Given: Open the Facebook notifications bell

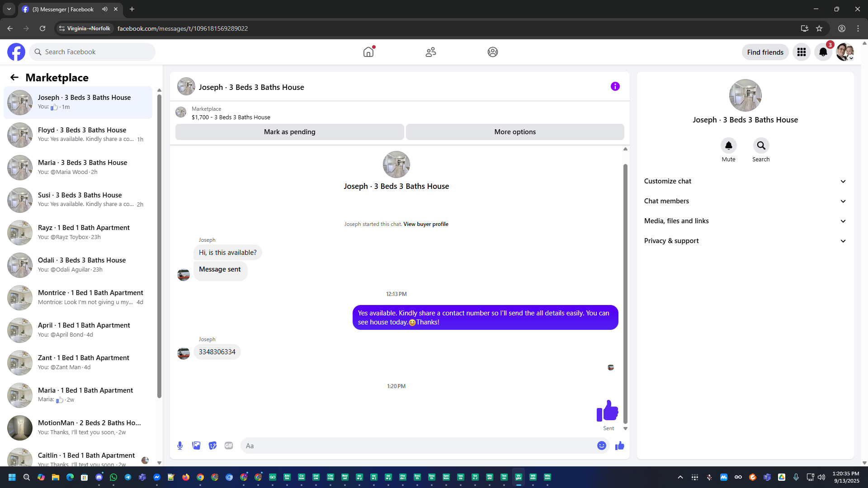Looking at the screenshot, I should [x=823, y=52].
